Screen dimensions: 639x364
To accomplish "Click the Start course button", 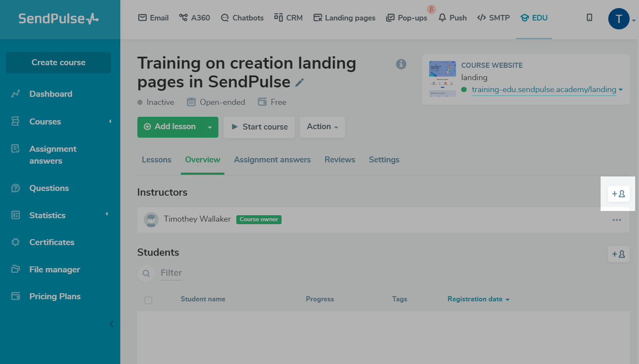I will click(259, 127).
